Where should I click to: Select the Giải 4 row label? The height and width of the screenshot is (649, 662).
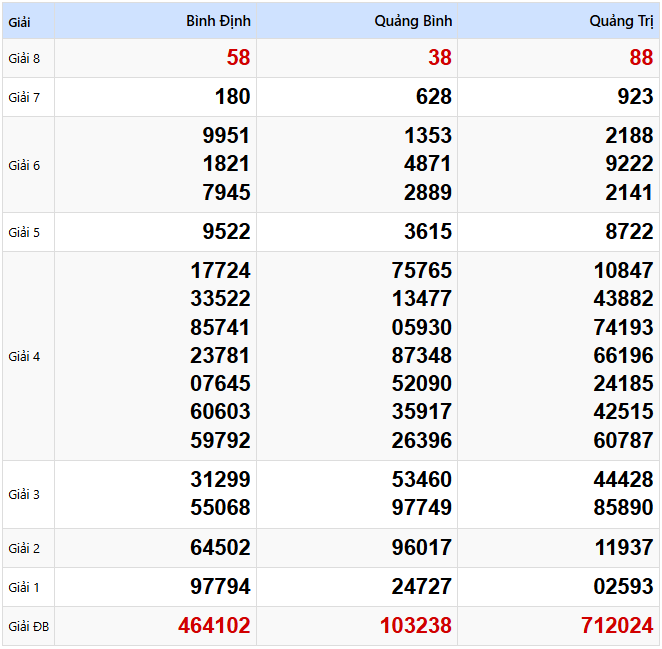point(24,356)
